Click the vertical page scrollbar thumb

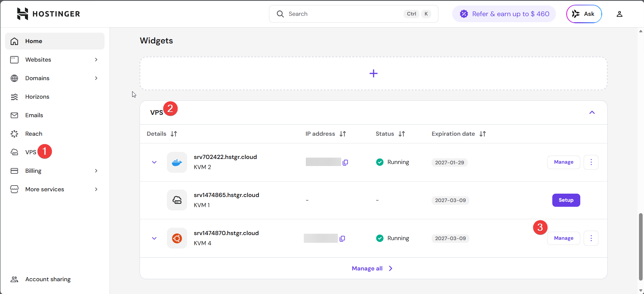tap(641, 247)
